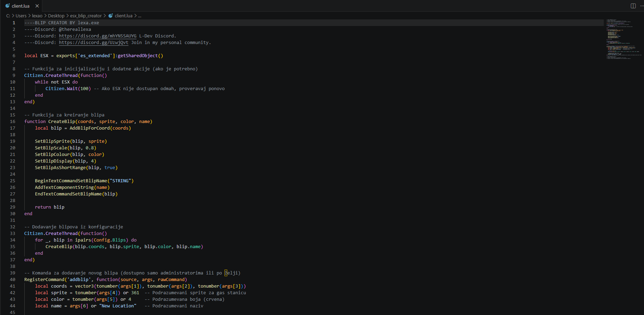Click the Lua icon in the breadcrumb

tap(111, 16)
